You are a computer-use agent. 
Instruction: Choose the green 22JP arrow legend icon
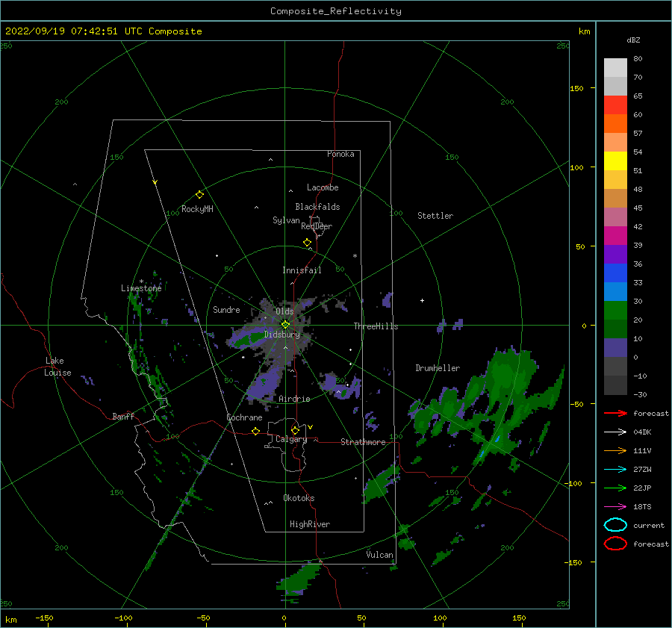point(615,488)
